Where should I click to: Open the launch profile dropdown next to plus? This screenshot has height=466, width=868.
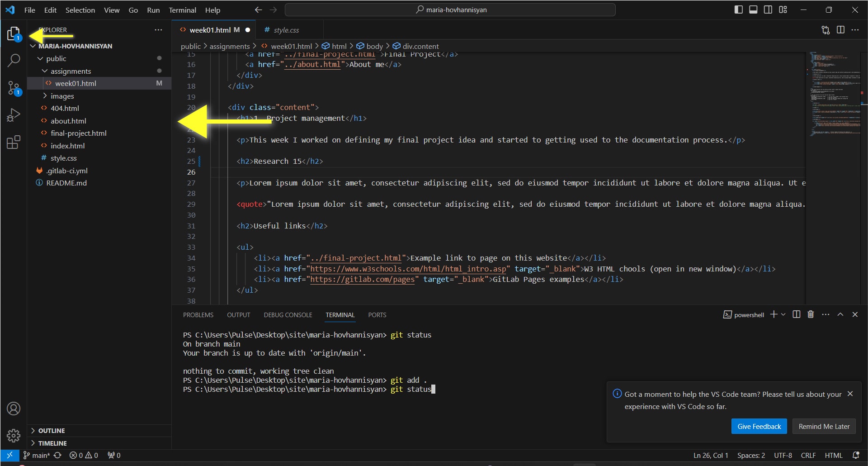783,314
